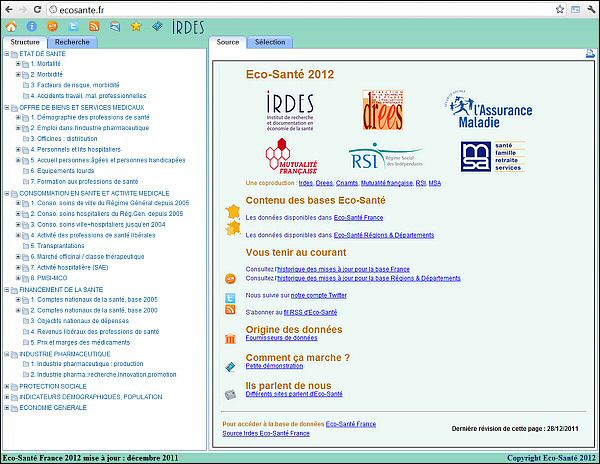Open 'Différents sites parlent d'Eco-Santé' link
The height and width of the screenshot is (464, 600).
click(x=294, y=394)
